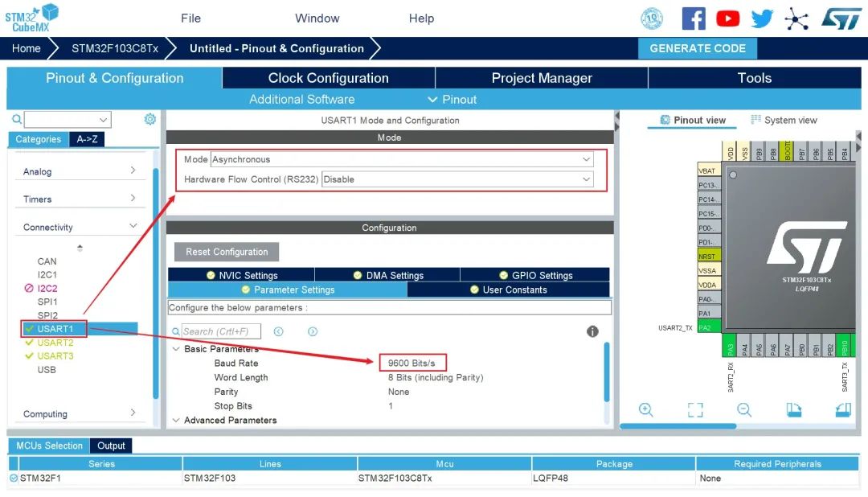The height and width of the screenshot is (497, 868).
Task: Click the parameter list vertical scrollbar
Action: click(607, 372)
